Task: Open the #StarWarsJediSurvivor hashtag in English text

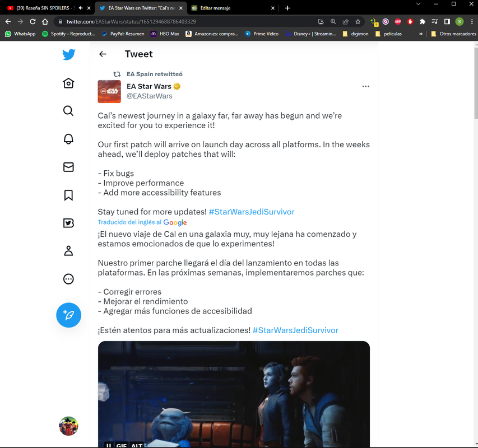Action: click(252, 212)
